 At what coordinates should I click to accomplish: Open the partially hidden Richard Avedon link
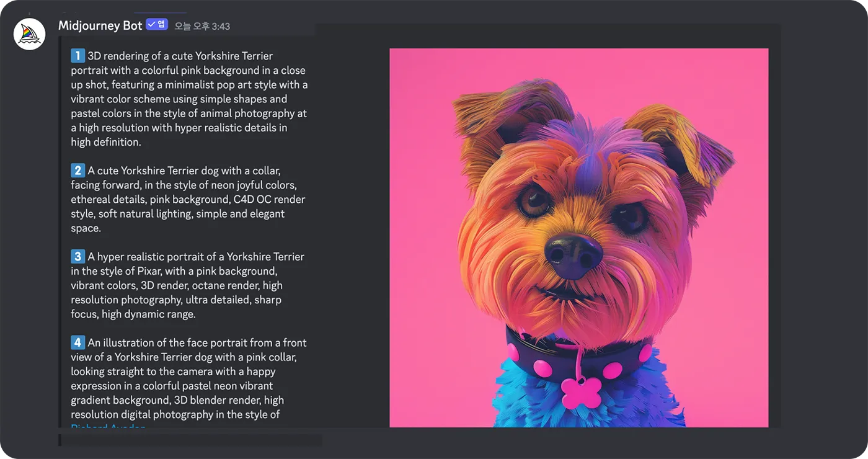[x=108, y=427]
